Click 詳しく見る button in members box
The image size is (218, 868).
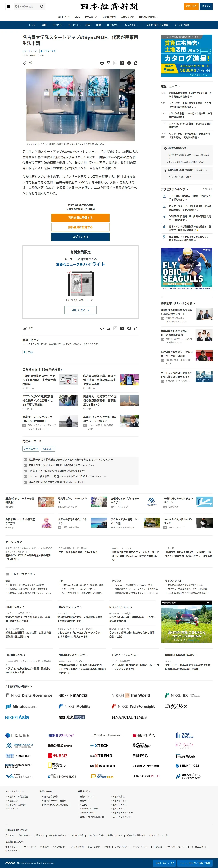pyautogui.click(x=80, y=310)
